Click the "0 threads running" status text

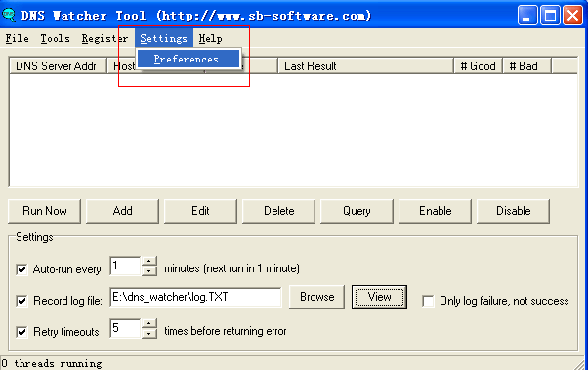(52, 363)
